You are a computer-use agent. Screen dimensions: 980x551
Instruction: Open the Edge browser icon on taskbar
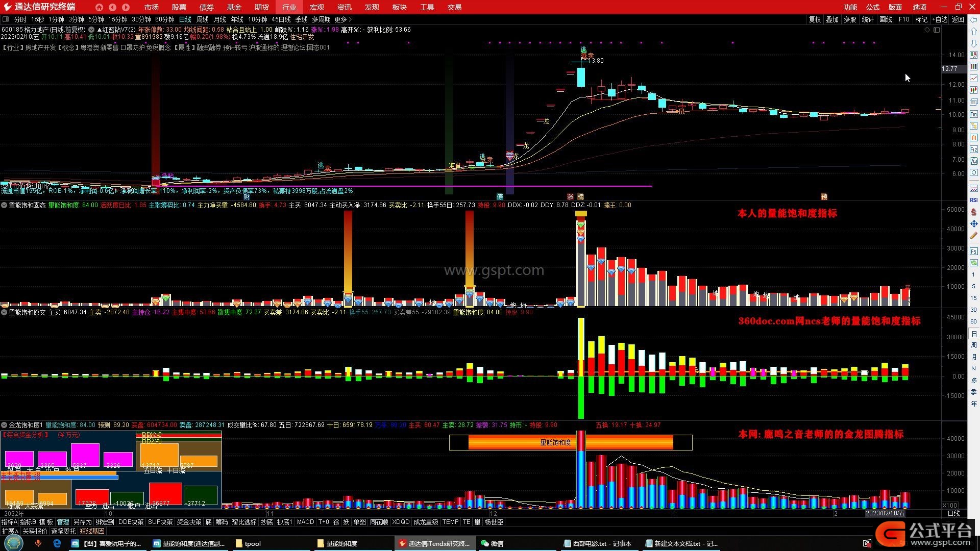click(x=57, y=543)
